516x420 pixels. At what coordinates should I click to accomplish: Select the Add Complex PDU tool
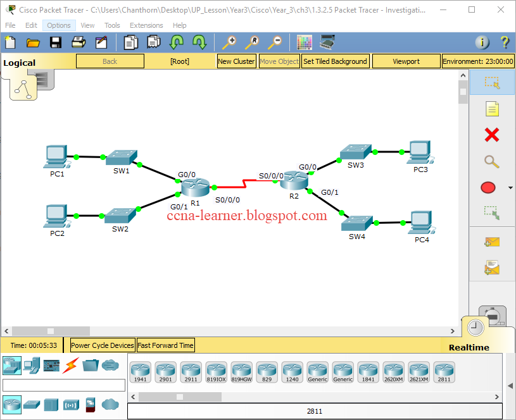(493, 268)
